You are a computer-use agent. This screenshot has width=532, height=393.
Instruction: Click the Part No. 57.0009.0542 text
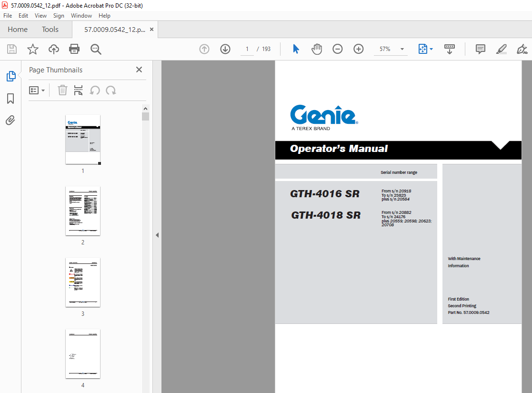pyautogui.click(x=469, y=312)
